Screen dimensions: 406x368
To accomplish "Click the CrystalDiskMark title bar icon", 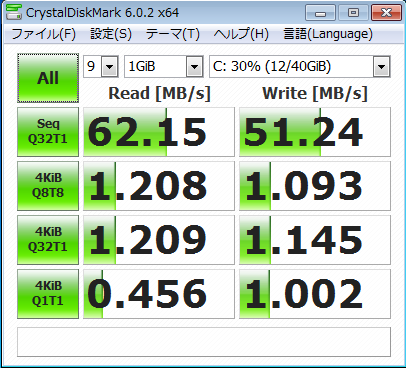I will tap(14, 12).
